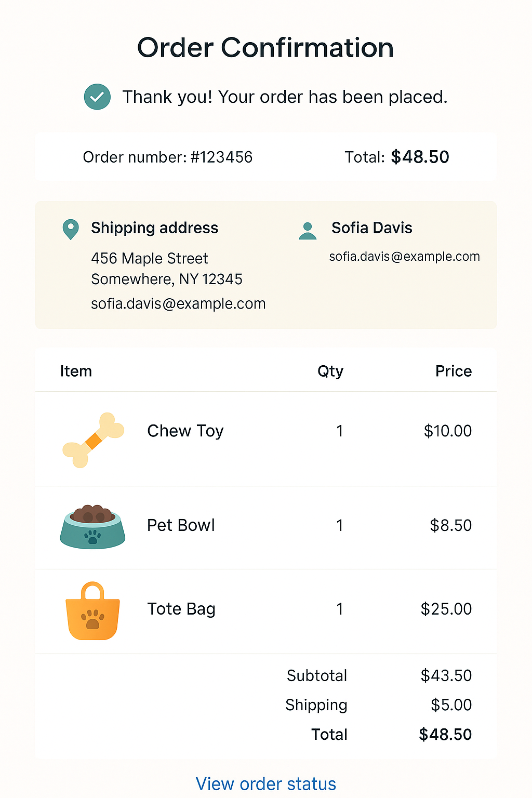This screenshot has width=532, height=798.
Task: Click the shipping address location pin icon
Action: [x=71, y=229]
